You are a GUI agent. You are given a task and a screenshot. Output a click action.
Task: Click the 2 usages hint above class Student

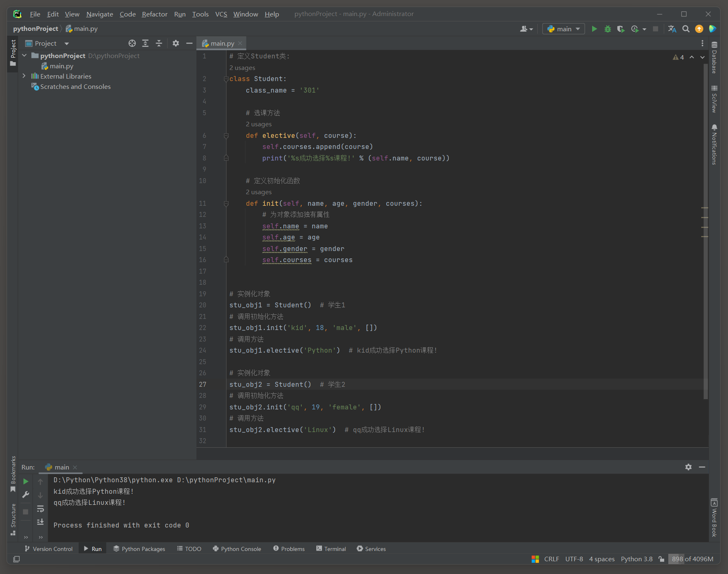click(x=242, y=67)
